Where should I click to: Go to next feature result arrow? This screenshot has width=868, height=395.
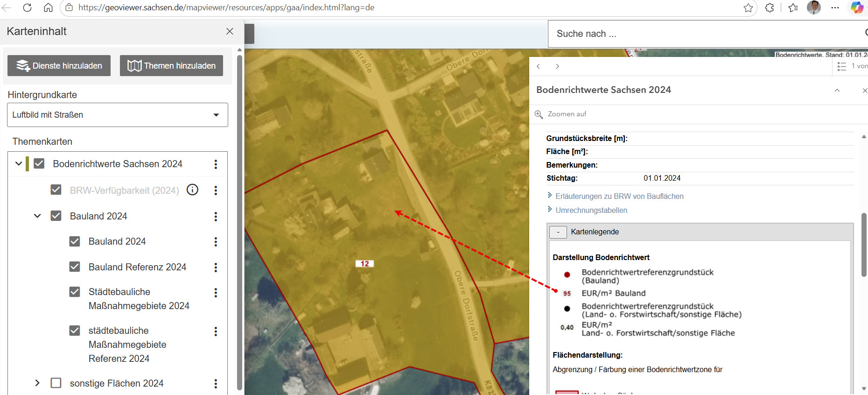[557, 66]
